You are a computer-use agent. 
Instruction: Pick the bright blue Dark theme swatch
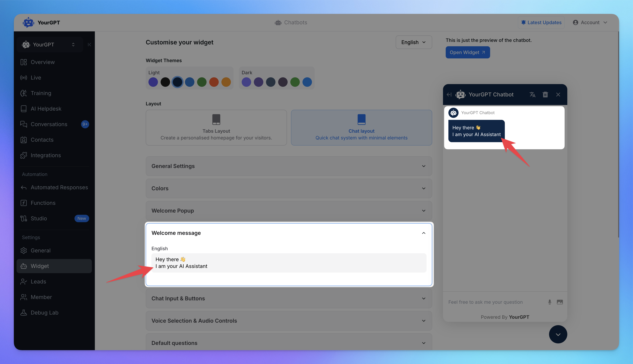click(x=307, y=82)
